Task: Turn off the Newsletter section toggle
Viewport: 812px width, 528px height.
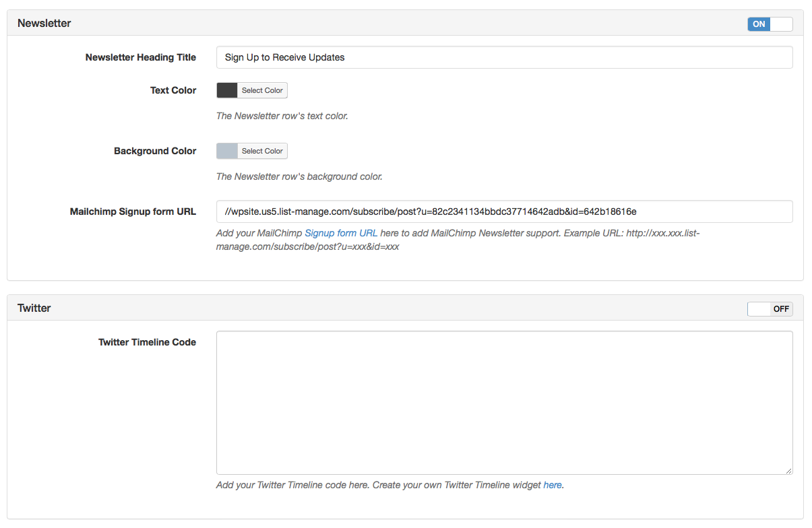Action: pos(770,24)
